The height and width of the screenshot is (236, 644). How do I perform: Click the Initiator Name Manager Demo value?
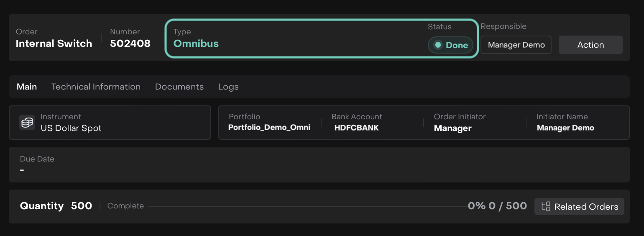point(565,128)
